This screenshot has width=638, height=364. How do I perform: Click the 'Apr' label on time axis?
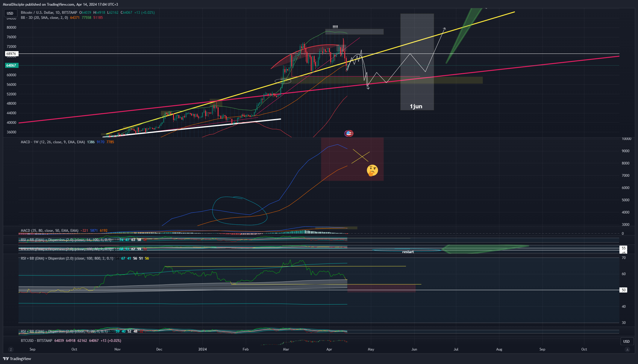click(329, 349)
